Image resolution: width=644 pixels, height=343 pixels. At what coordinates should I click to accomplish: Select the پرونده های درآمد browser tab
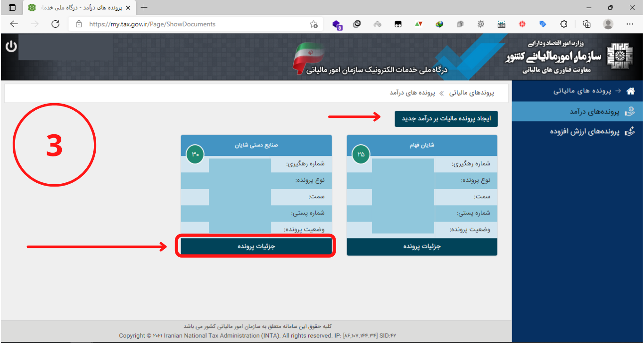[79, 8]
